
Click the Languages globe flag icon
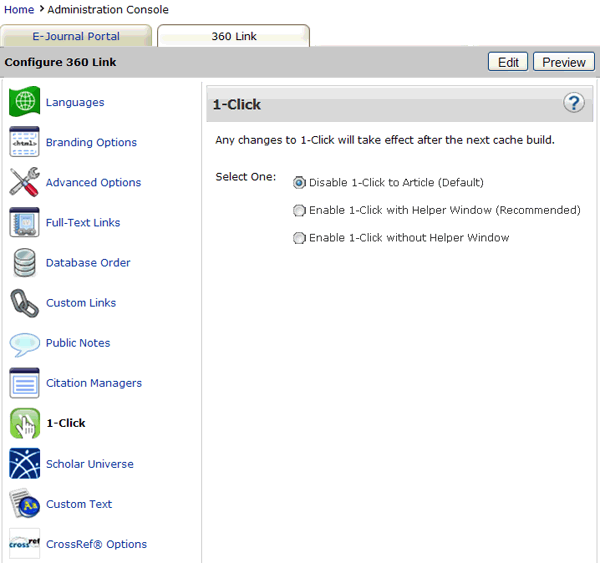24,102
